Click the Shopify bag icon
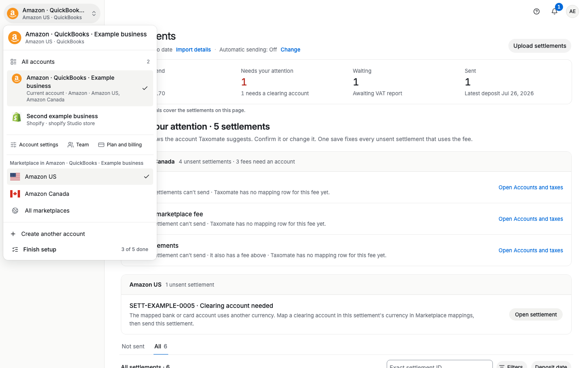 point(17,117)
